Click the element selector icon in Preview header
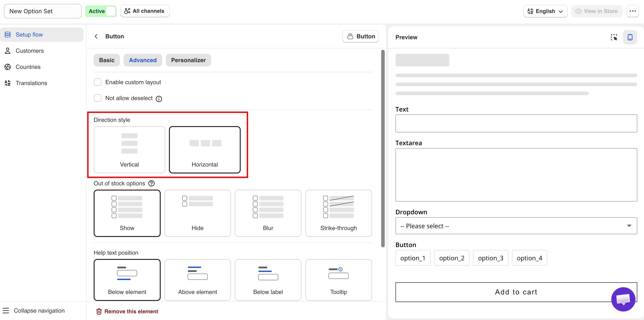 coord(614,37)
